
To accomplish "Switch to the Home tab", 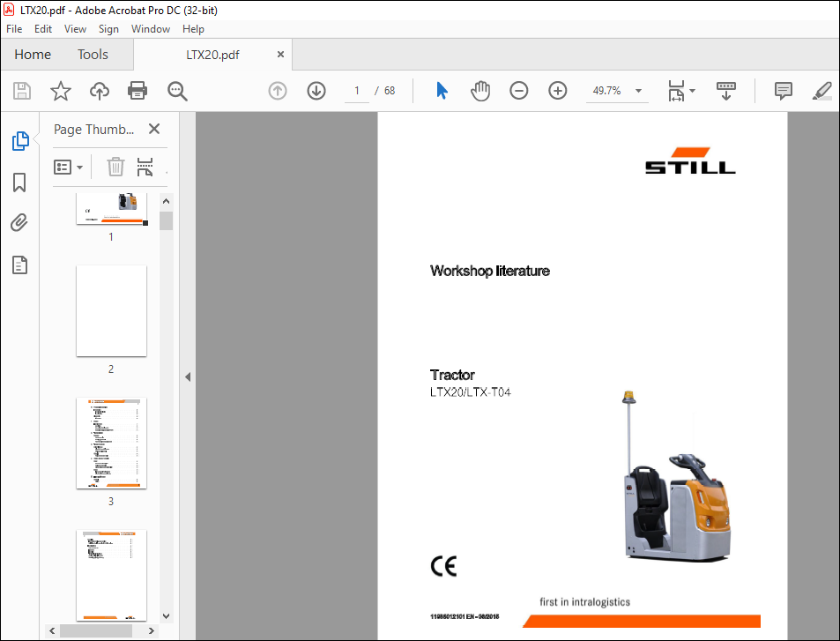I will click(33, 54).
